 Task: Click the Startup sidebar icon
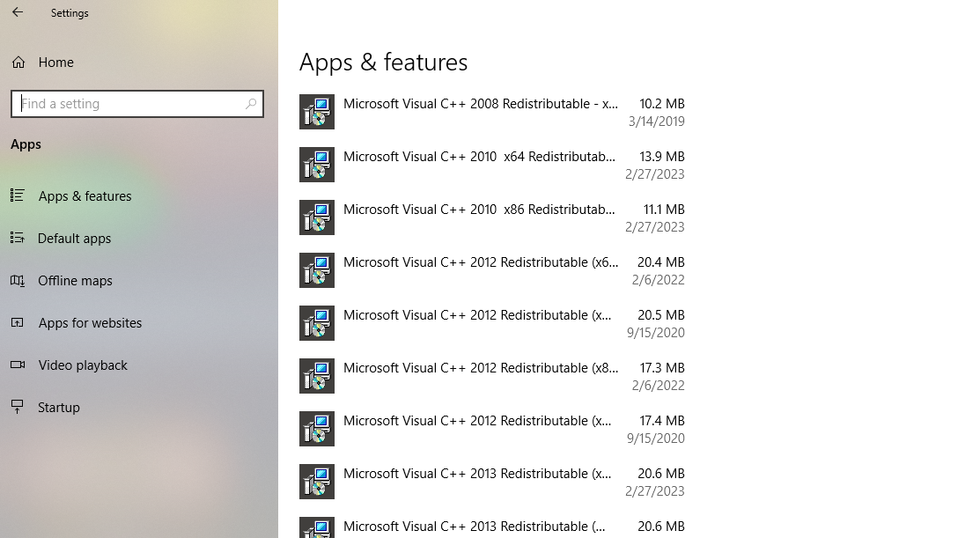(x=18, y=407)
